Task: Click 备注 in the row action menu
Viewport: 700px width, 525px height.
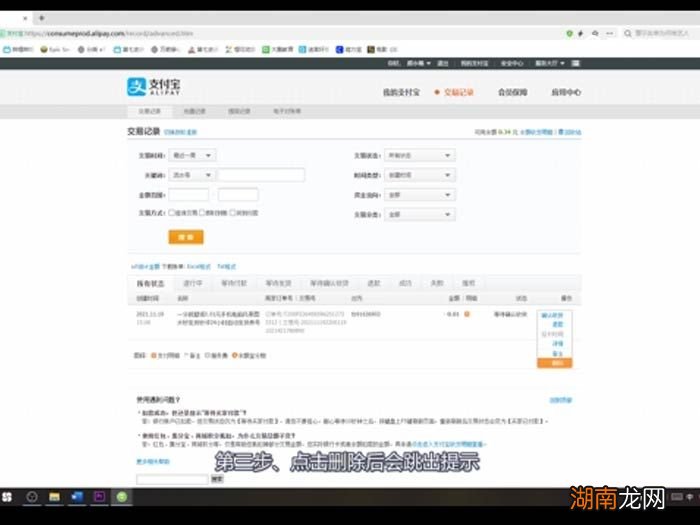Action: [x=558, y=354]
